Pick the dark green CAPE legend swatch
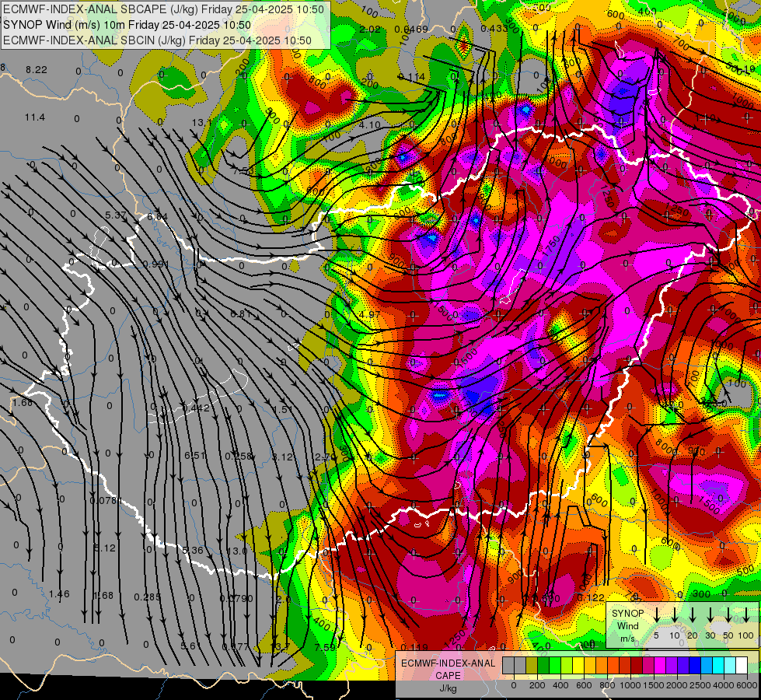The height and width of the screenshot is (700, 761). coord(543,665)
